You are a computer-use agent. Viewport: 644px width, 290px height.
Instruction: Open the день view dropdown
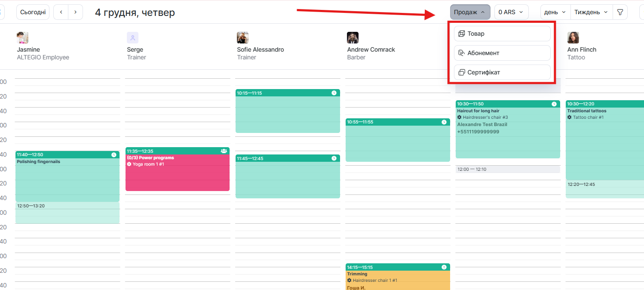[x=555, y=12]
